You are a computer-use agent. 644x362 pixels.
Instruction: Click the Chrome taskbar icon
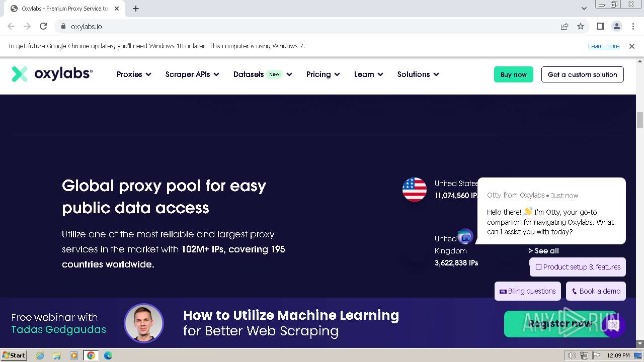[91, 355]
